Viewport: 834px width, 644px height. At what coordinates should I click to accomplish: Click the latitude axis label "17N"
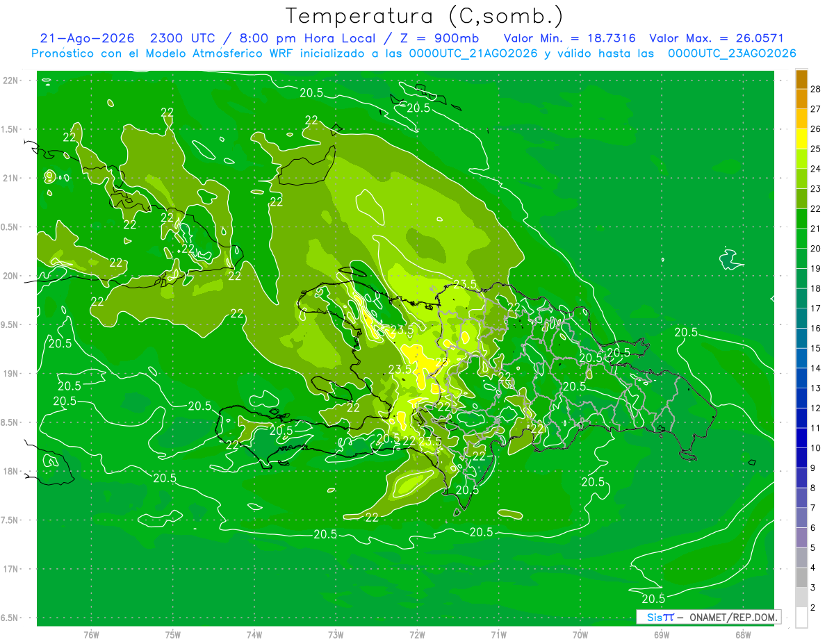coord(11,569)
